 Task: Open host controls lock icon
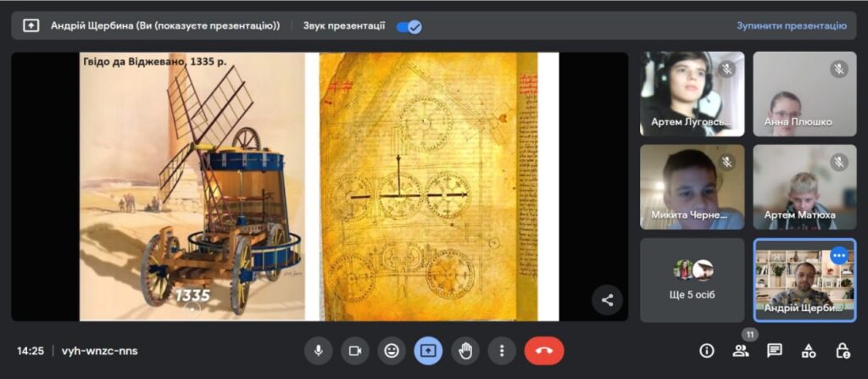click(843, 350)
